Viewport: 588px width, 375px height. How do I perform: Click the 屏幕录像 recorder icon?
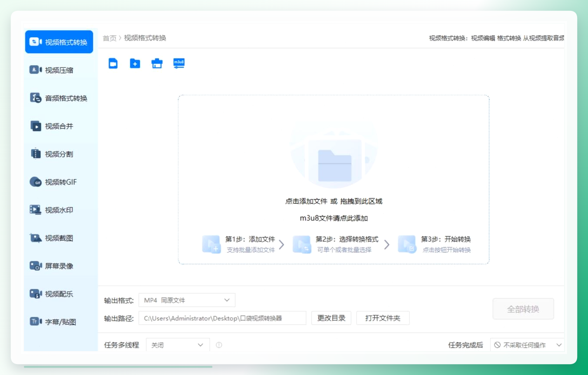[x=35, y=266]
